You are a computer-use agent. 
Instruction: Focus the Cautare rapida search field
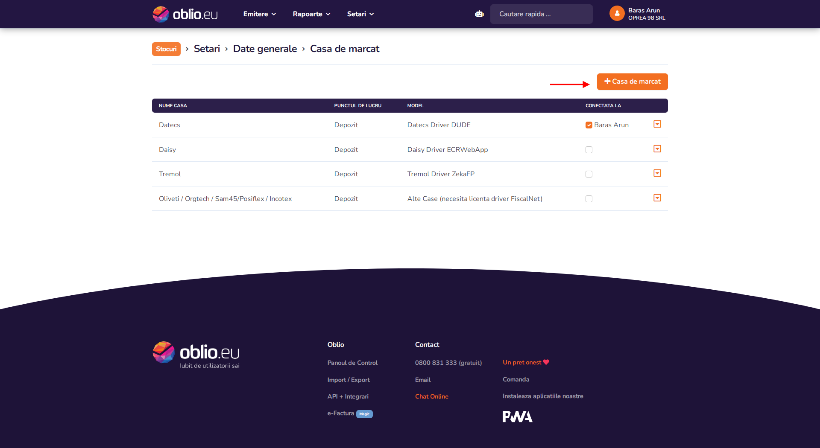[541, 14]
